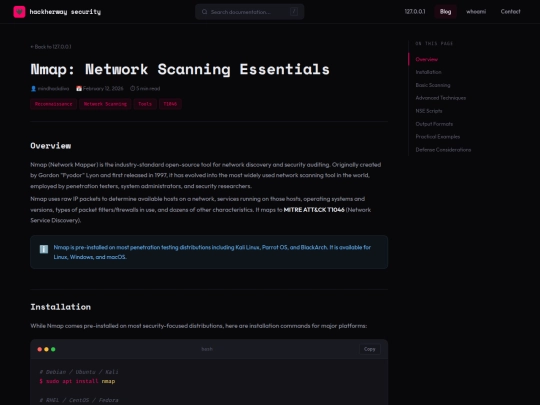
Task: Click the search magnifier icon
Action: coord(205,12)
